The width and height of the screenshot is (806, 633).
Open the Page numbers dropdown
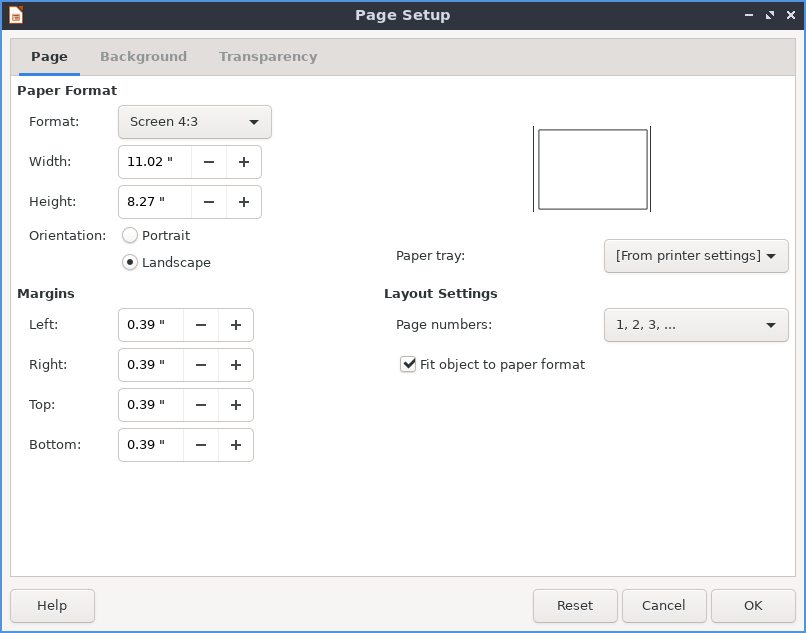coord(696,325)
